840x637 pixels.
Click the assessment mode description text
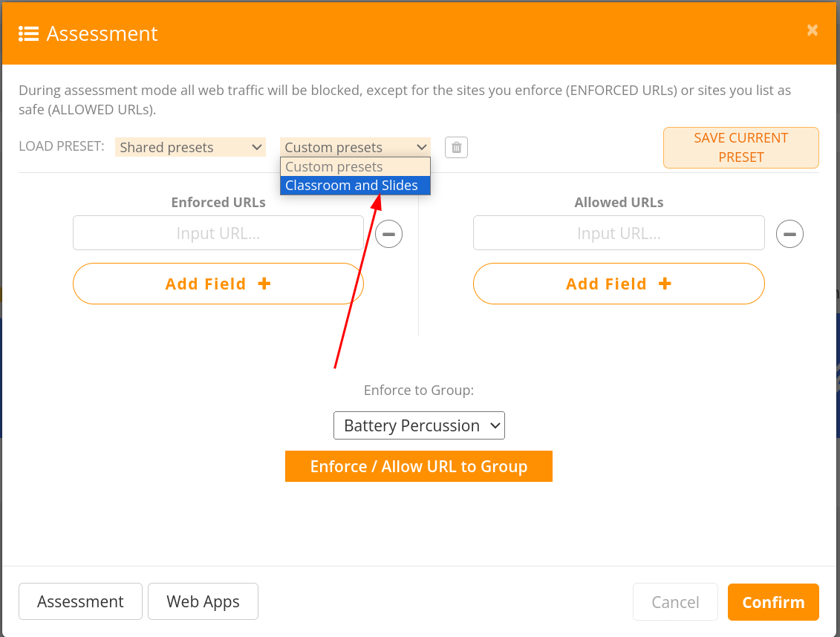pos(405,99)
